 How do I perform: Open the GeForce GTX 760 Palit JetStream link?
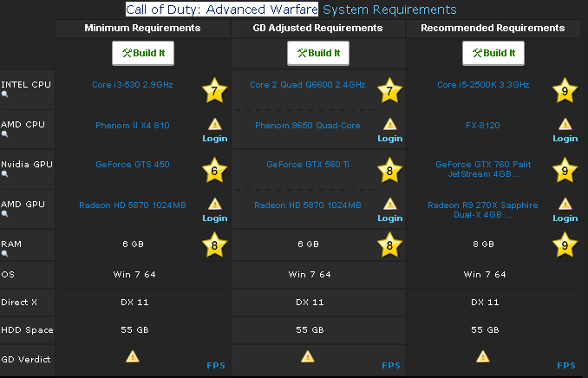(x=483, y=169)
